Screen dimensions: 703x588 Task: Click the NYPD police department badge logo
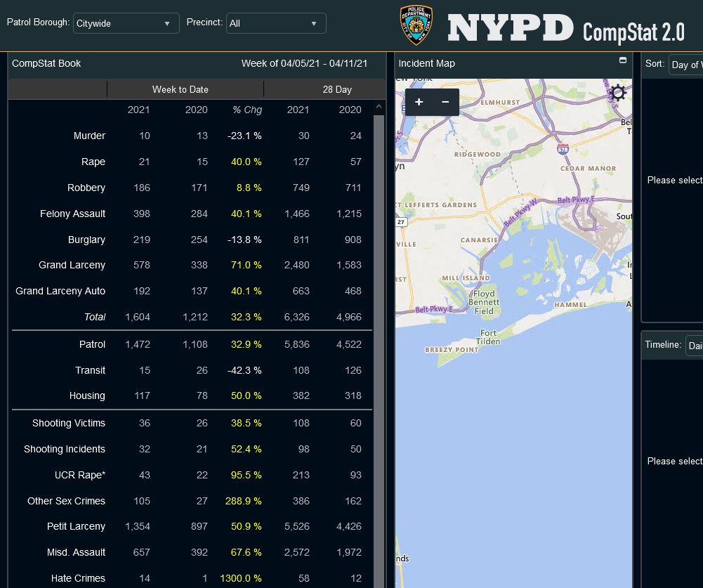pyautogui.click(x=416, y=25)
